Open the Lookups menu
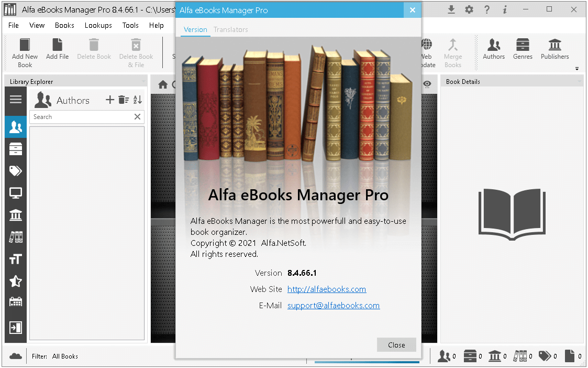Image resolution: width=588 pixels, height=368 pixels. [98, 25]
